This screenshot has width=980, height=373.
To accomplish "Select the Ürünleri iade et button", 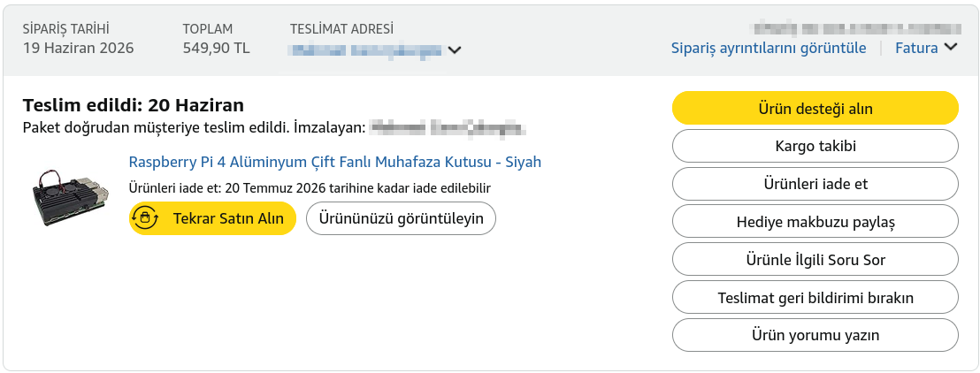I will (815, 185).
